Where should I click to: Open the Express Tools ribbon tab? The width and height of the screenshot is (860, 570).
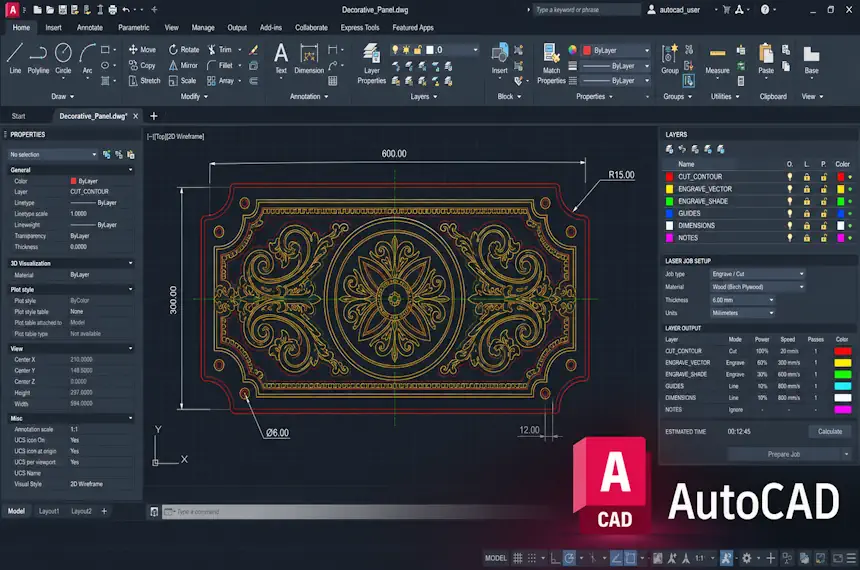click(x=360, y=27)
